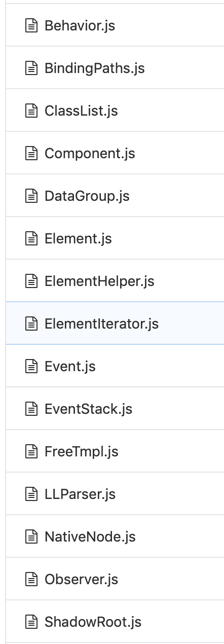Click the file icon next to DataGroup.js
This screenshot has height=644, width=224.
[x=31, y=196]
